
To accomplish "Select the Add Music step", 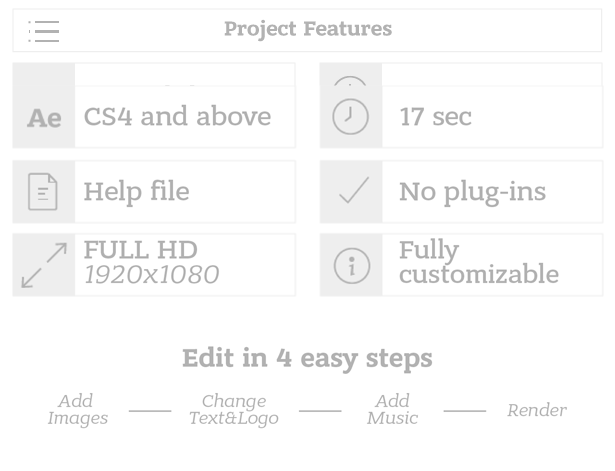I will (x=392, y=410).
